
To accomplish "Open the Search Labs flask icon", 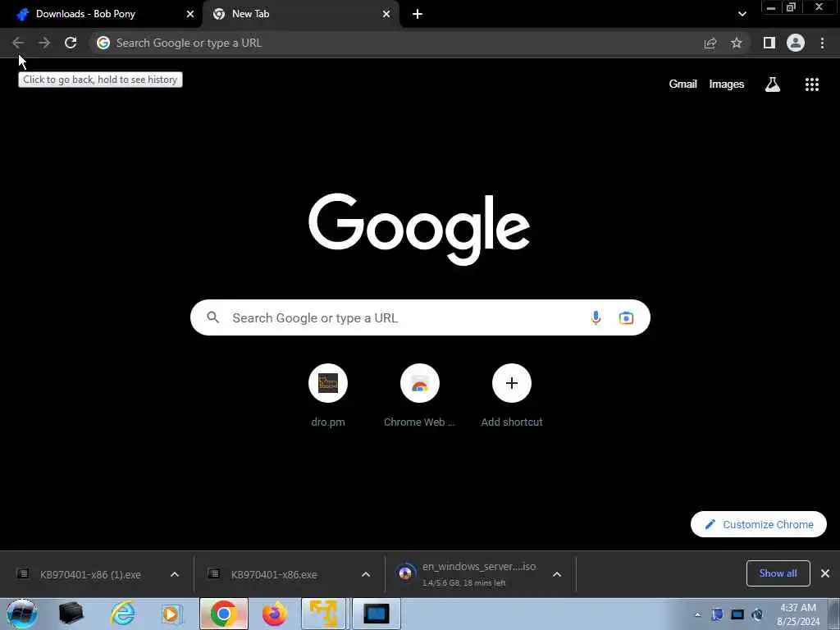I will 773,84.
